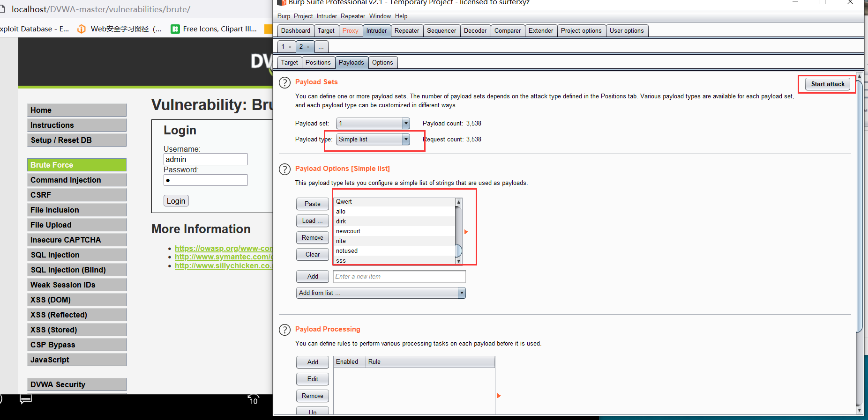Open symantec.com reference link

pos(224,257)
